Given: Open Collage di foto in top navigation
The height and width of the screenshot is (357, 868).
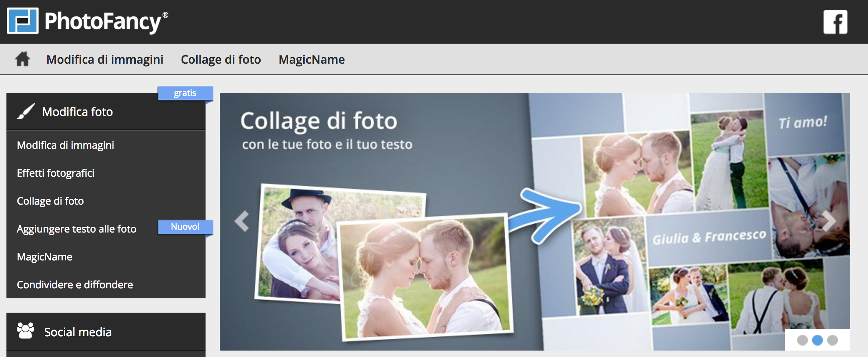Looking at the screenshot, I should pos(221,59).
